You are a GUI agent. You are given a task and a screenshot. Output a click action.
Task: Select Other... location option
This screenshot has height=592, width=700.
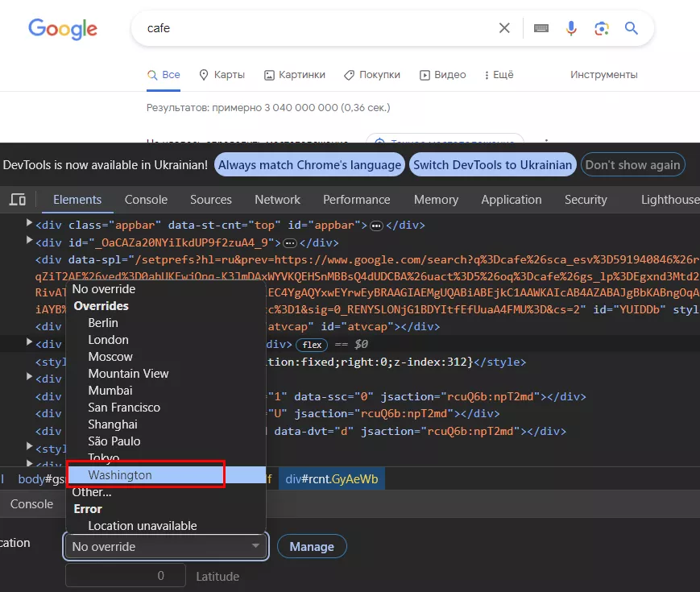(x=166, y=492)
